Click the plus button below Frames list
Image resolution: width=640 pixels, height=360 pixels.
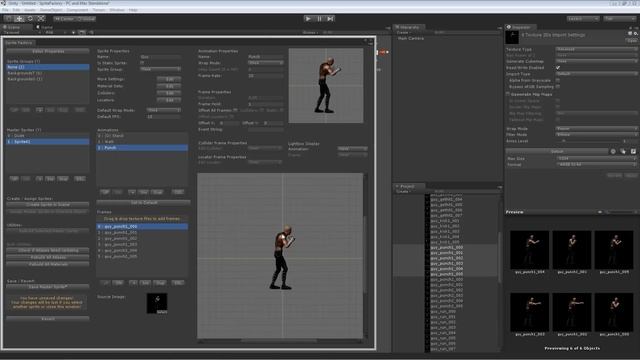click(133, 282)
